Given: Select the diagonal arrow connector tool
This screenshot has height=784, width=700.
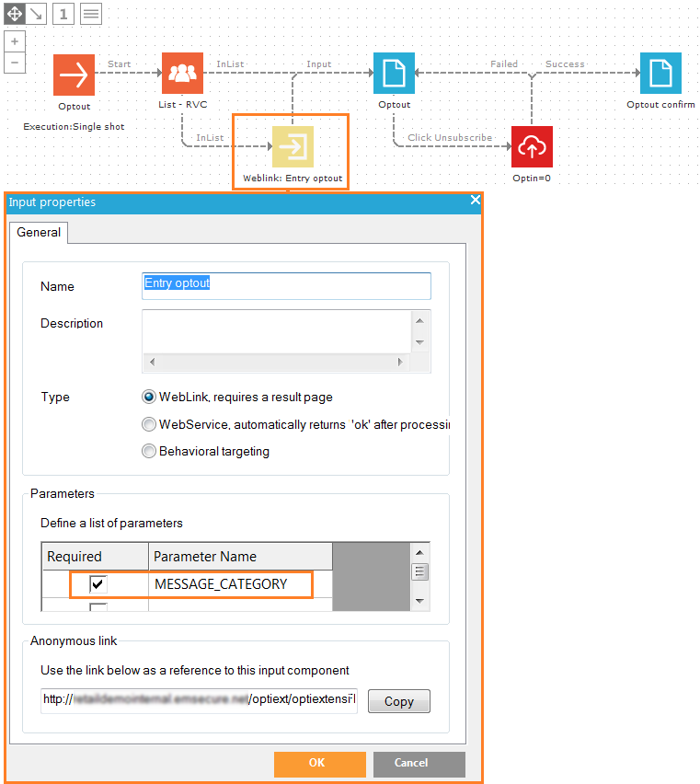Looking at the screenshot, I should (36, 14).
